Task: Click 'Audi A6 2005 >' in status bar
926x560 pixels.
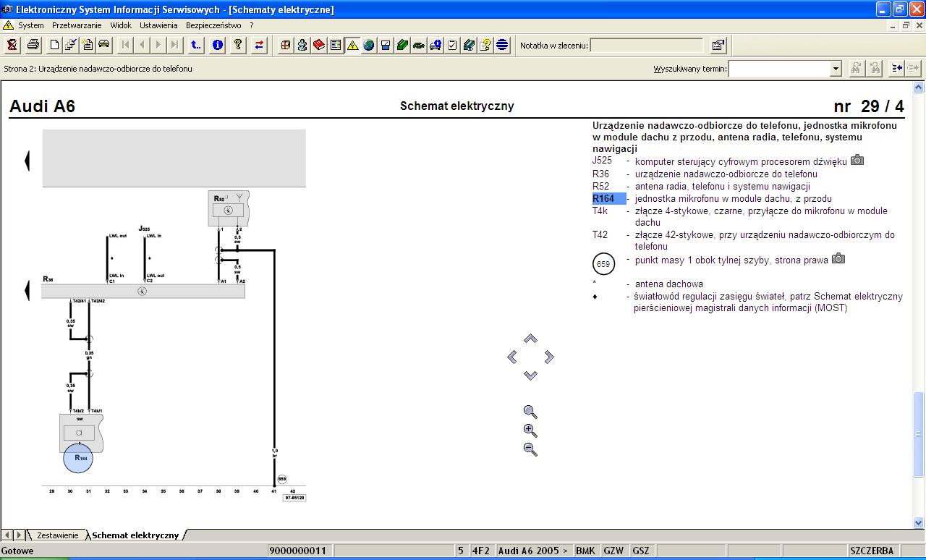Action: 533,551
